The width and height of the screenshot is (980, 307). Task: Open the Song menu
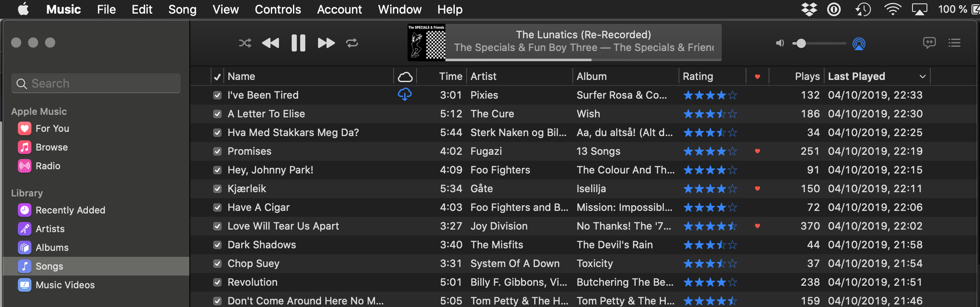point(182,9)
